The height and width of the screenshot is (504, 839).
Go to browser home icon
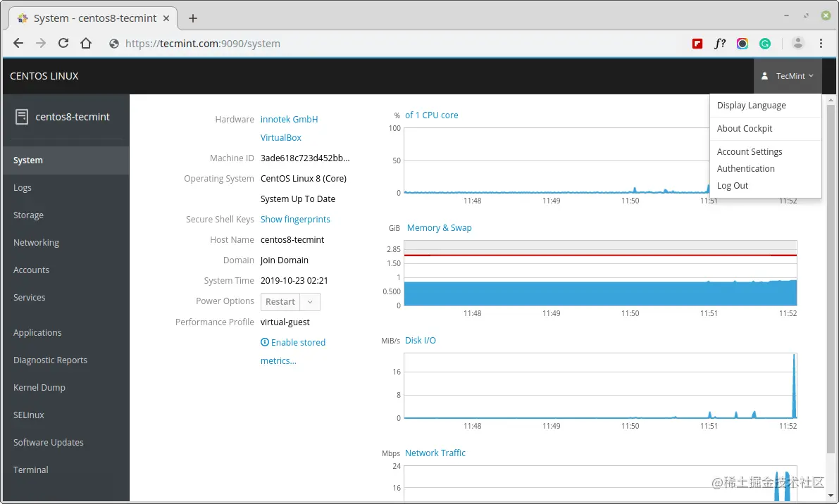click(86, 44)
